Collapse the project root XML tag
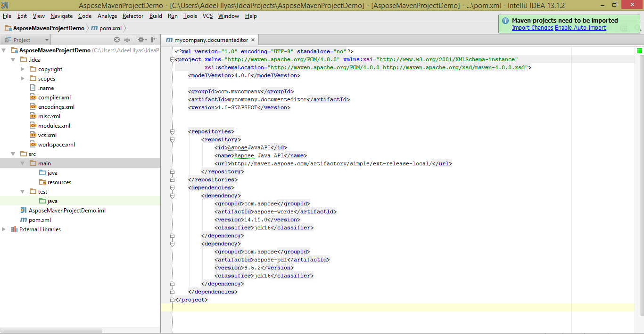 172,60
